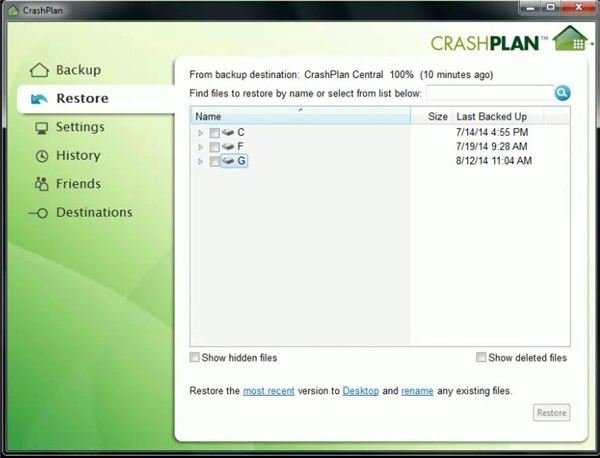Select the C drive label
The height and width of the screenshot is (458, 600).
click(x=241, y=132)
